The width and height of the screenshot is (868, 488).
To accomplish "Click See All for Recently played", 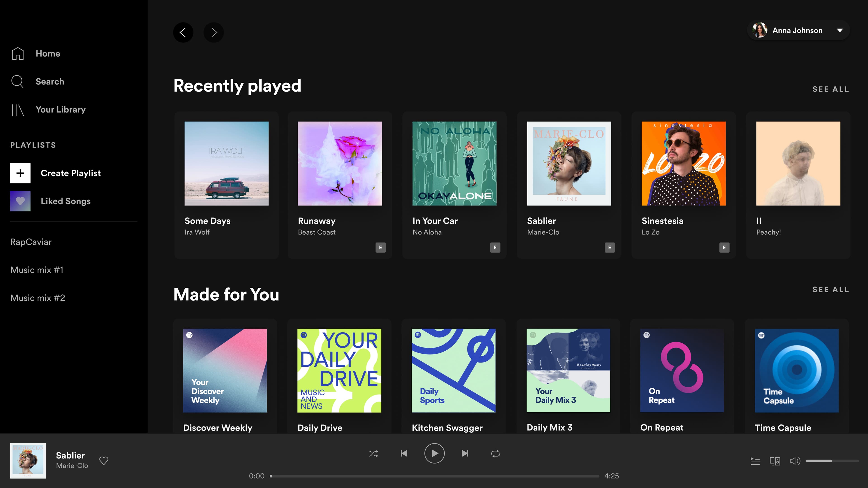I will coord(831,89).
